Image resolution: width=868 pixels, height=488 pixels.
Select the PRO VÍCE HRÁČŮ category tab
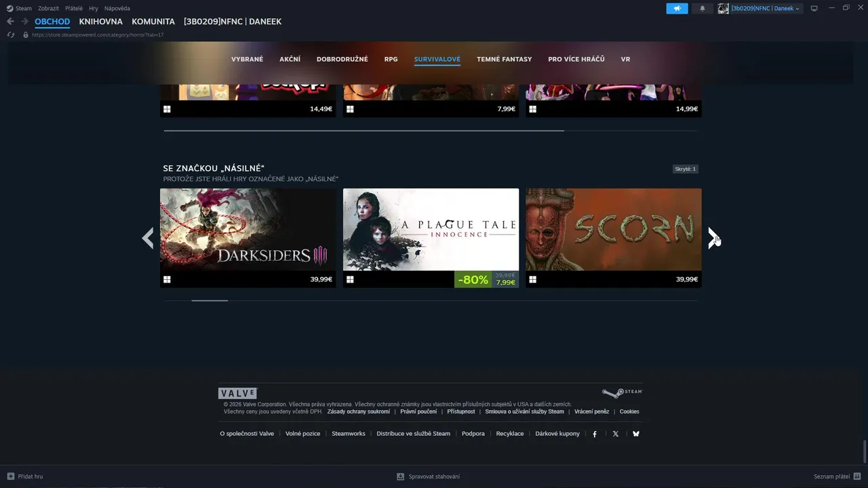pyautogui.click(x=576, y=59)
